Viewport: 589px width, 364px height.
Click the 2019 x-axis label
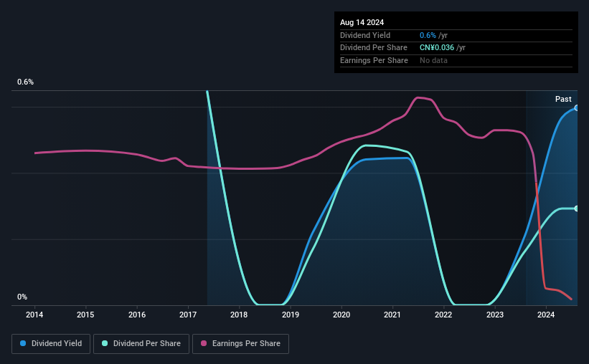click(x=291, y=315)
